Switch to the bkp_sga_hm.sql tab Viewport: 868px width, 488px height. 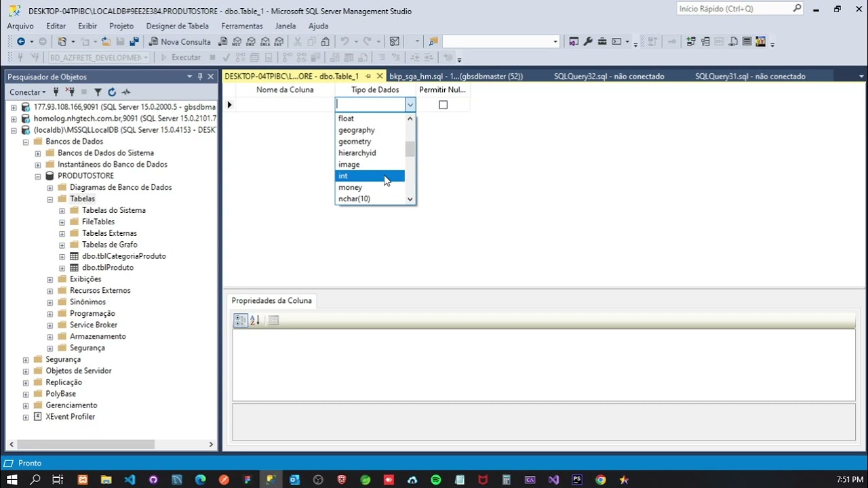tap(456, 77)
